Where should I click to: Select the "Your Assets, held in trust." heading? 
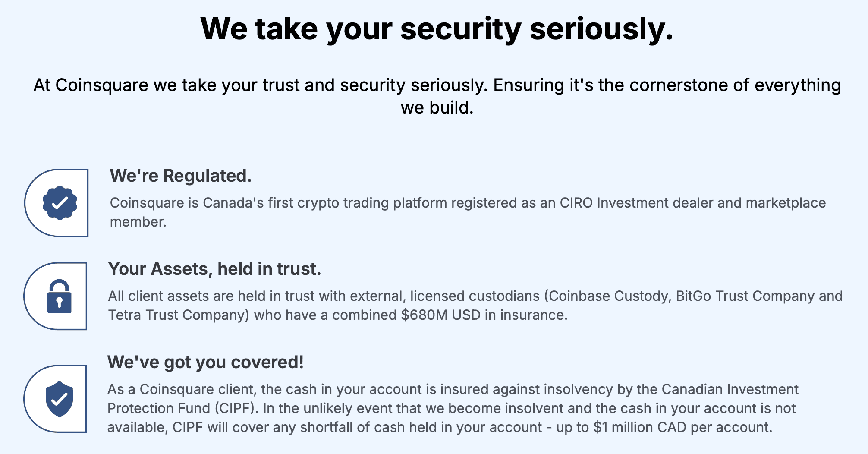(x=214, y=269)
